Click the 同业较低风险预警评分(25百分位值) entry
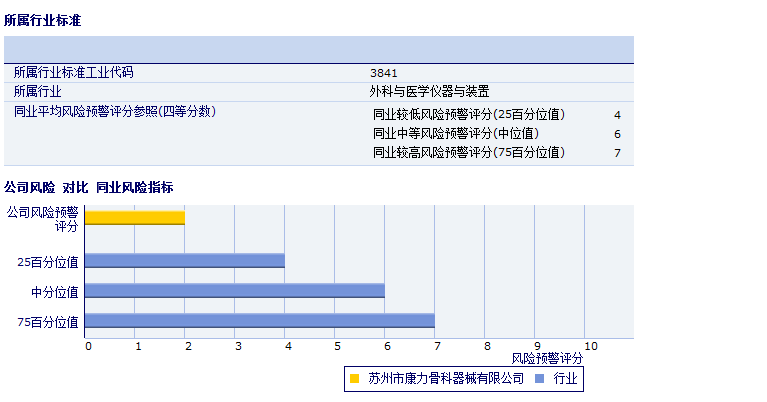Viewport: 767px width, 402px height. click(x=469, y=115)
